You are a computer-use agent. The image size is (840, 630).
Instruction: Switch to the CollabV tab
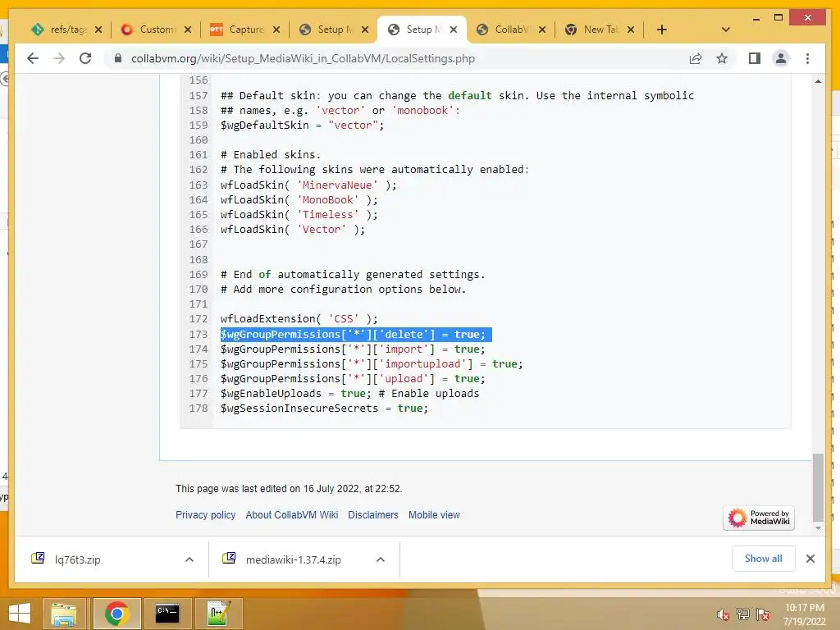504,30
